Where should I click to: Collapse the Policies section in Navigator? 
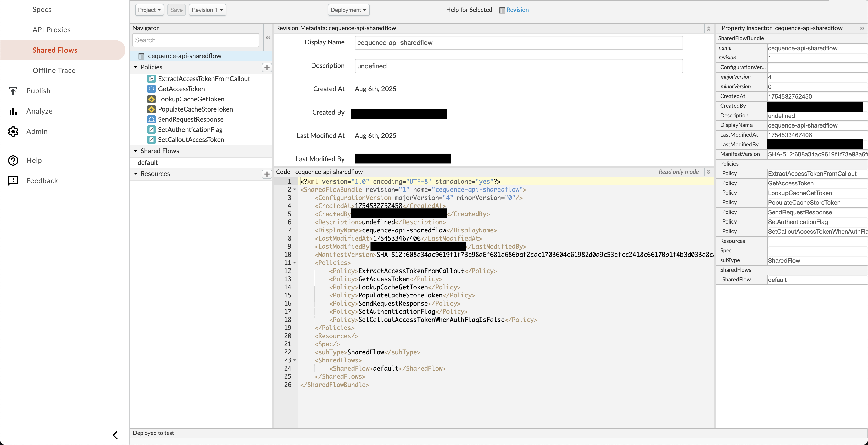tap(136, 67)
